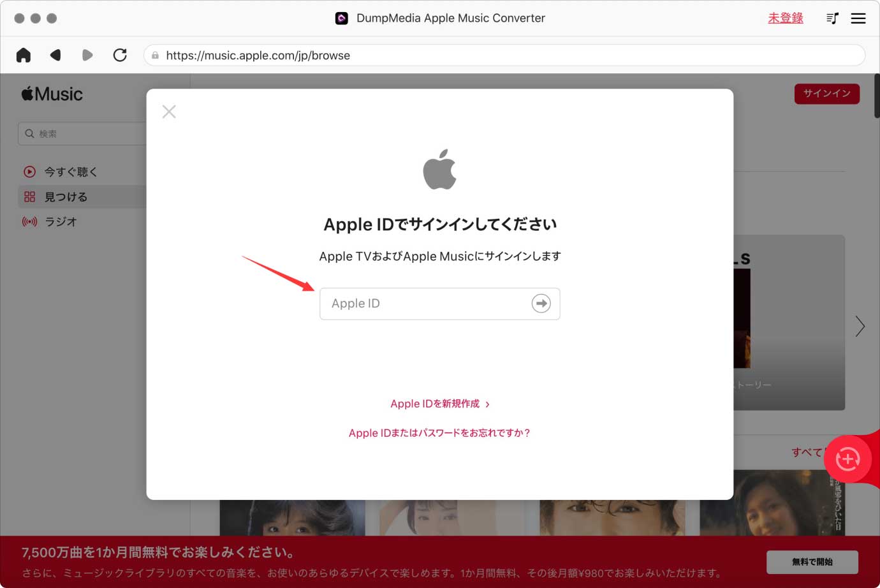Advance carousel with the right chevron
880x588 pixels.
[860, 327]
